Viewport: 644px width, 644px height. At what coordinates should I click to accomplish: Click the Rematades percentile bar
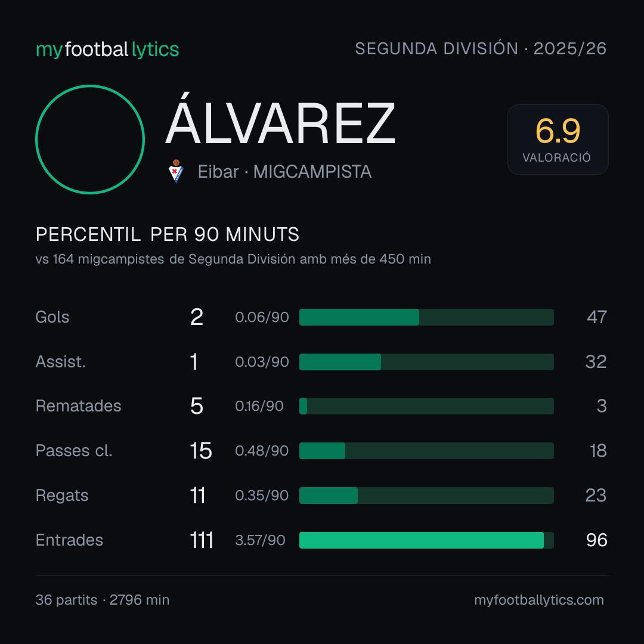pyautogui.click(x=426, y=406)
